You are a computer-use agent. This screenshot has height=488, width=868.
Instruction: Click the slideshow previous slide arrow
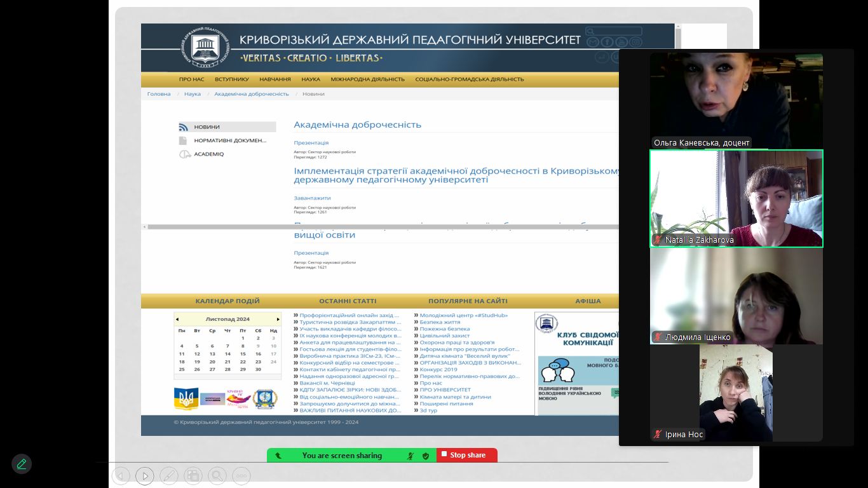121,475
